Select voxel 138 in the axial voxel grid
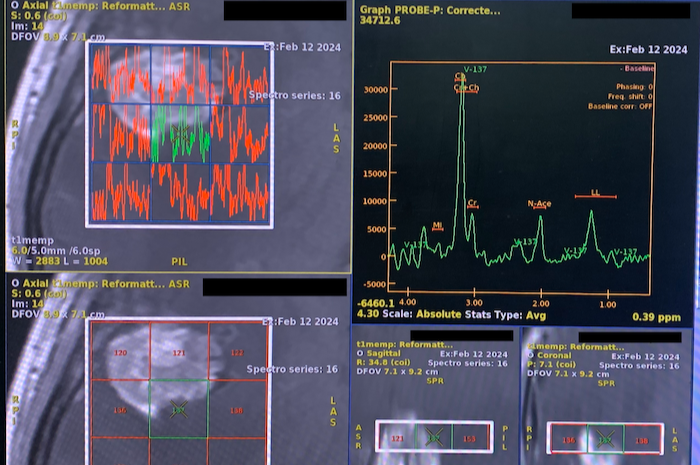This screenshot has width=700, height=465. point(237,409)
